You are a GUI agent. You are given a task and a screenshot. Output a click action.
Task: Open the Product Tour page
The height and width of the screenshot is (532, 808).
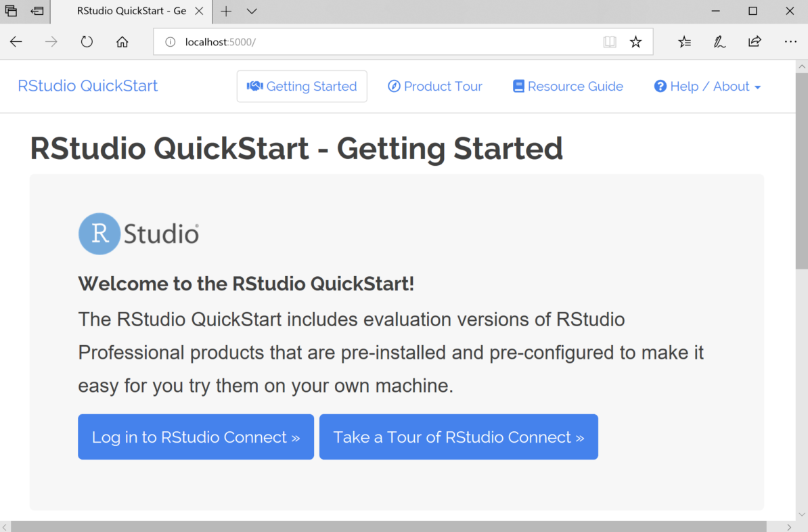tap(435, 86)
